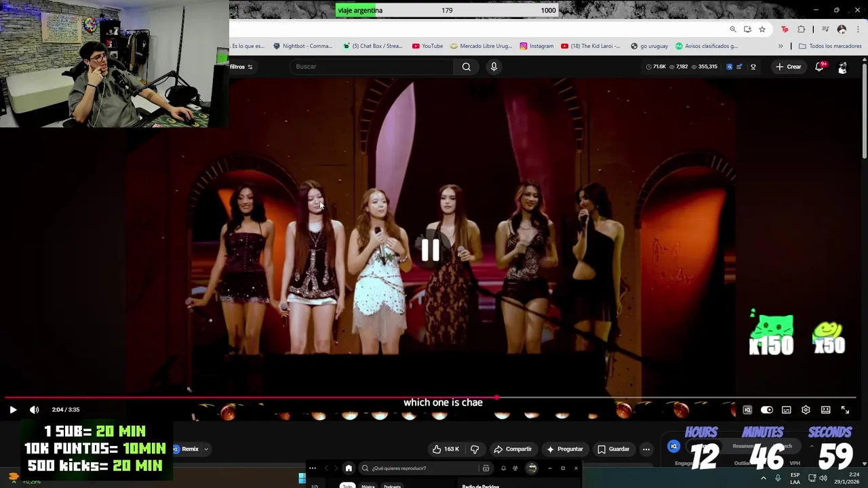Open the Spotify bell notifications

pyautogui.click(x=503, y=468)
